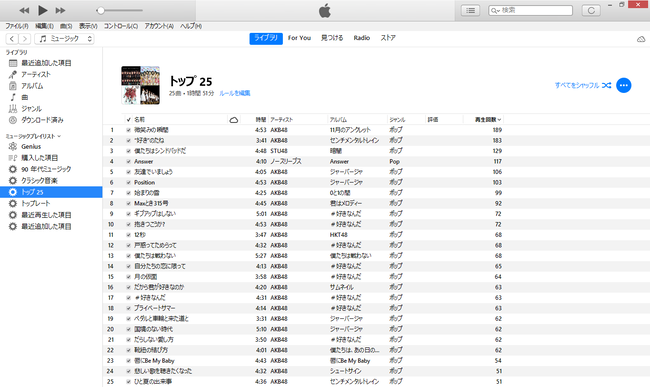This screenshot has width=650, height=387.
Task: Sort by the 時間 column header
Action: (x=261, y=119)
